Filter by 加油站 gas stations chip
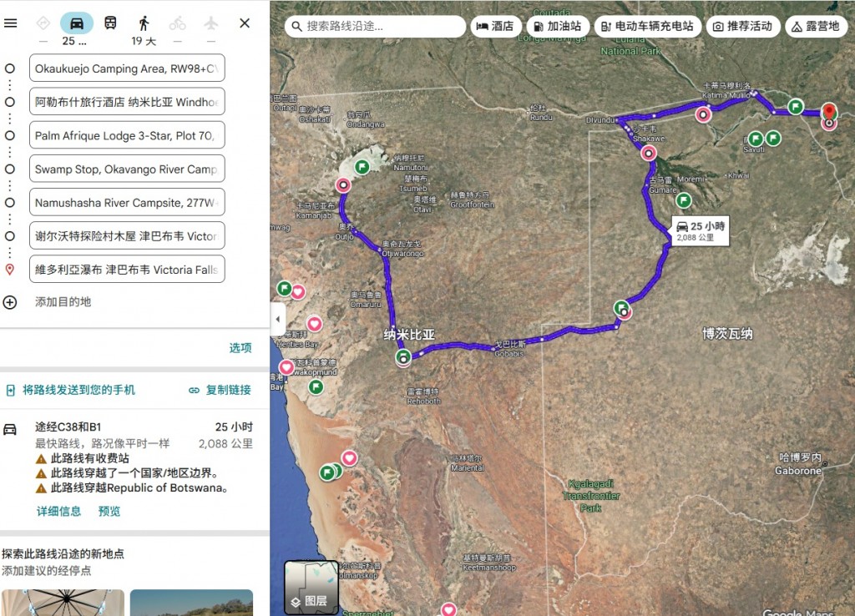855x616 pixels. [x=557, y=26]
